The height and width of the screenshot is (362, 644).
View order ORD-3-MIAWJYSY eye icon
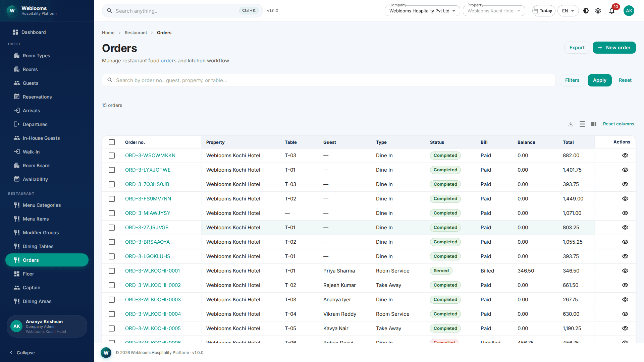point(625,213)
